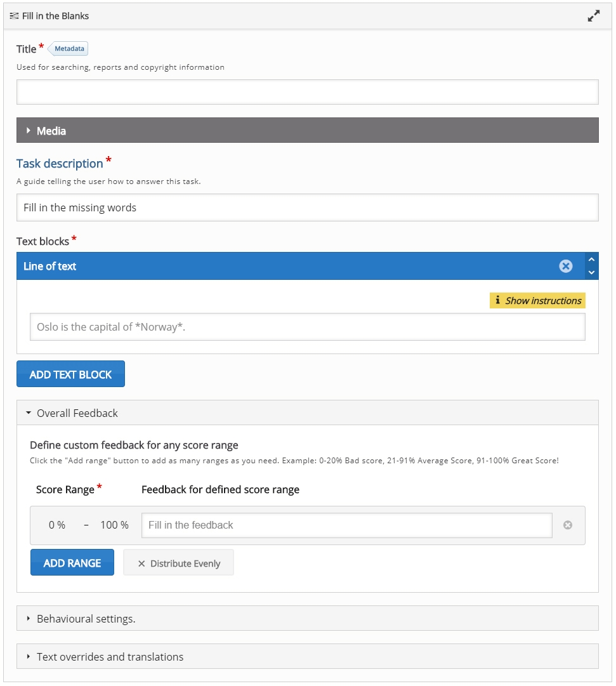
Task: Open the Metadata tag button
Action: [69, 49]
